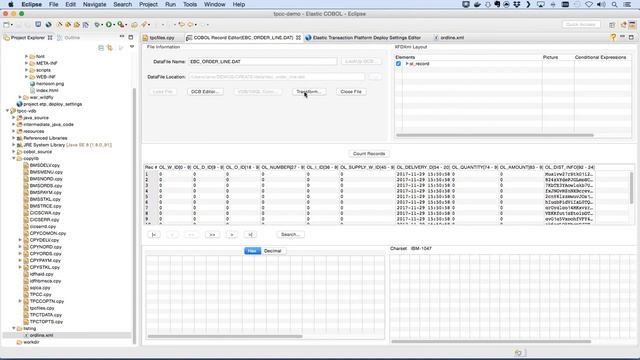Switch to the Outline view tab

click(x=69, y=38)
